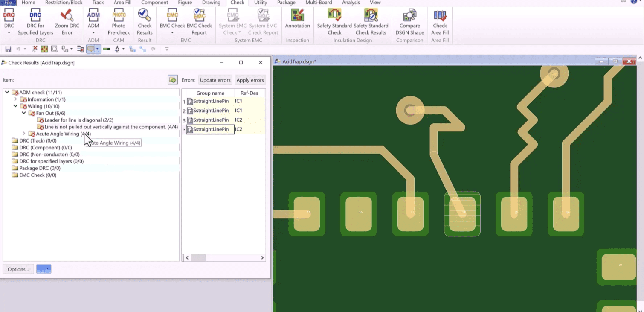Open the Utility ribbon tab

point(261,3)
